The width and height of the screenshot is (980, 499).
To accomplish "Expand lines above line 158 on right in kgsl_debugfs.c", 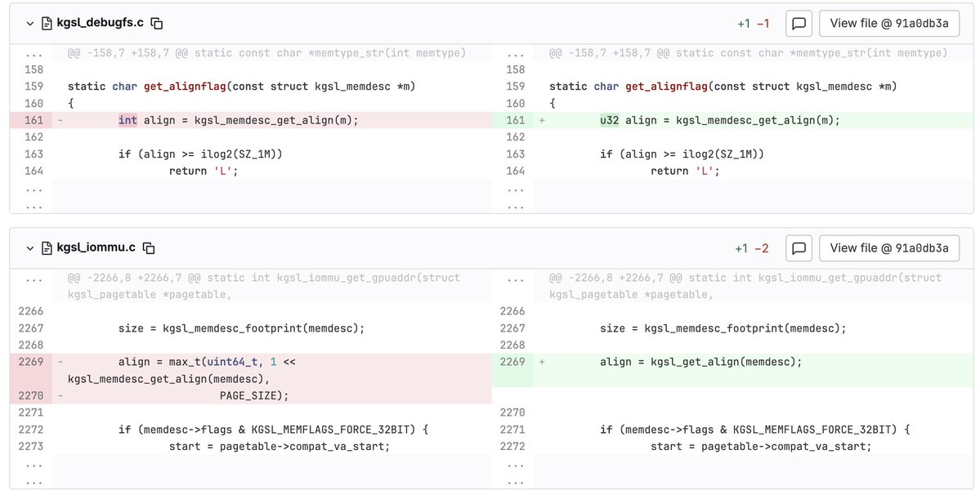I will (516, 53).
